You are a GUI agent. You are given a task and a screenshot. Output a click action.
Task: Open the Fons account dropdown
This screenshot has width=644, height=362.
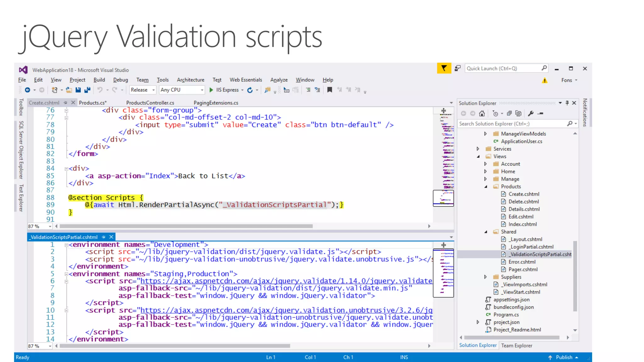click(x=569, y=80)
